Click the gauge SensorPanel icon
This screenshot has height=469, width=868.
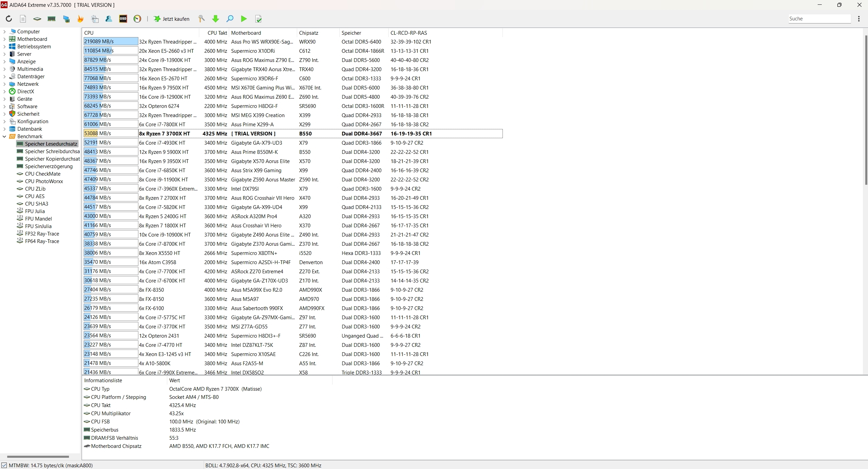click(137, 19)
